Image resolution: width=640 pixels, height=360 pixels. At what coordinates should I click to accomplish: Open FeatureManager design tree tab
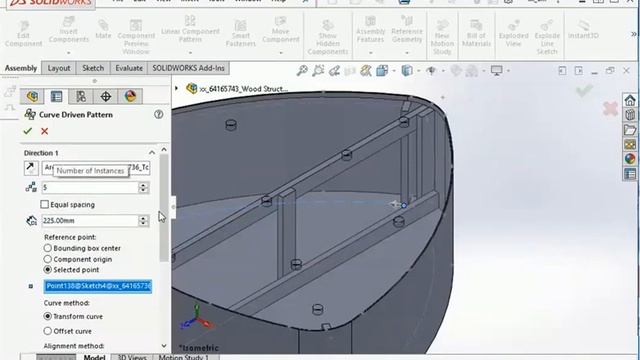32,96
